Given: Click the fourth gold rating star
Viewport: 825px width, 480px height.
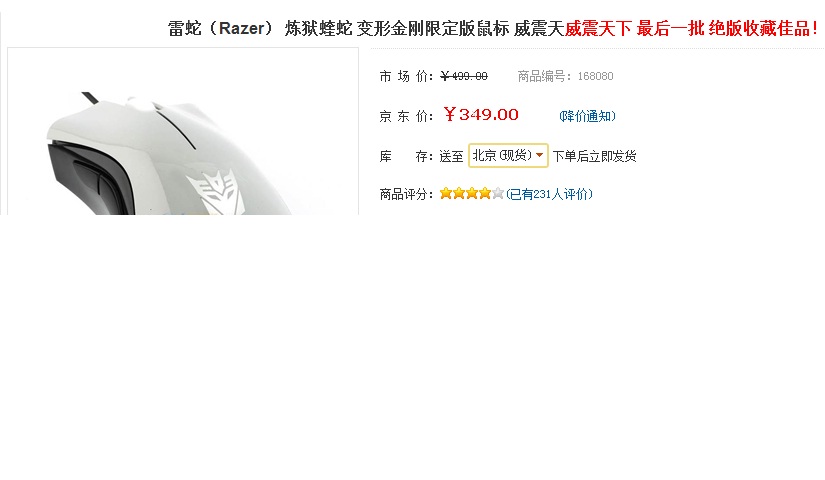Looking at the screenshot, I should (485, 194).
